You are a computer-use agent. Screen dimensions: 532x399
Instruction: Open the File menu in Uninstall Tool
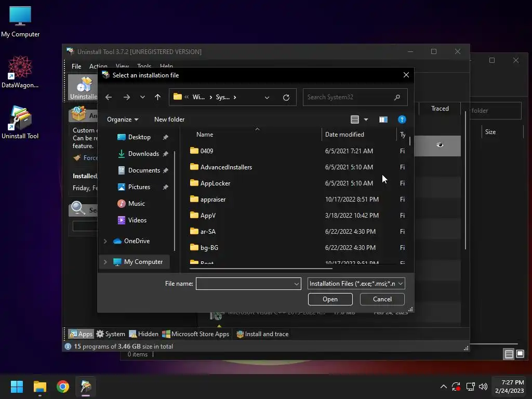tap(76, 66)
